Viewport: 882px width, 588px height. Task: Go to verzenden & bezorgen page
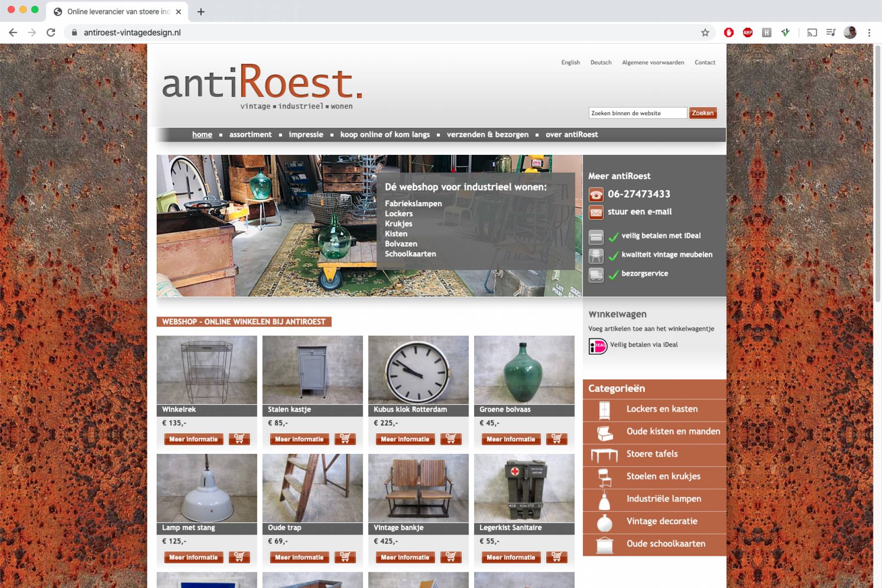pos(487,135)
